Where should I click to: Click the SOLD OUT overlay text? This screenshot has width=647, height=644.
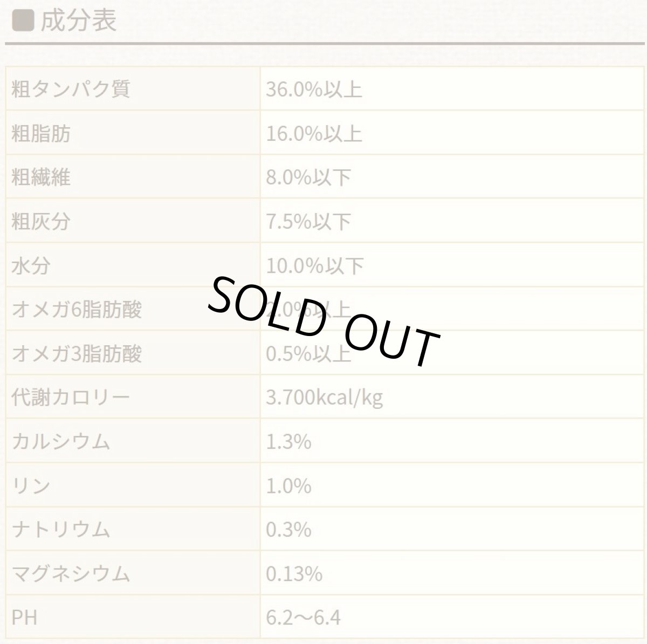coord(322,320)
